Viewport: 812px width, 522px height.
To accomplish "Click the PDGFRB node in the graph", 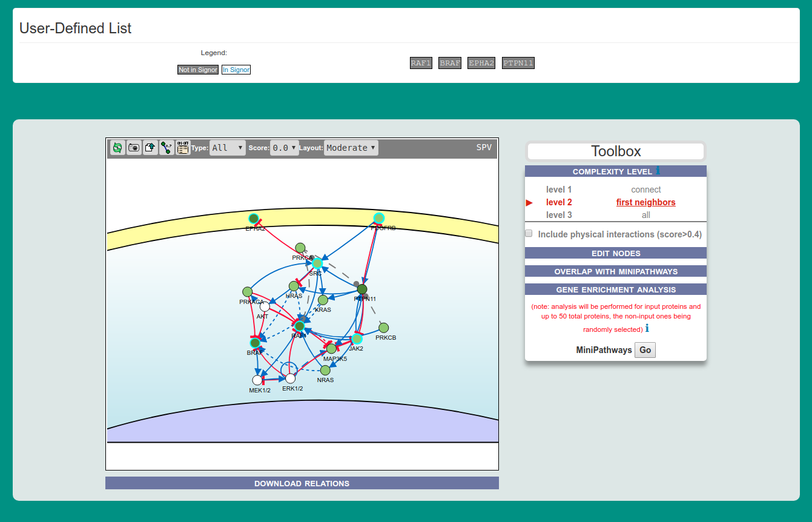I will coord(379,218).
